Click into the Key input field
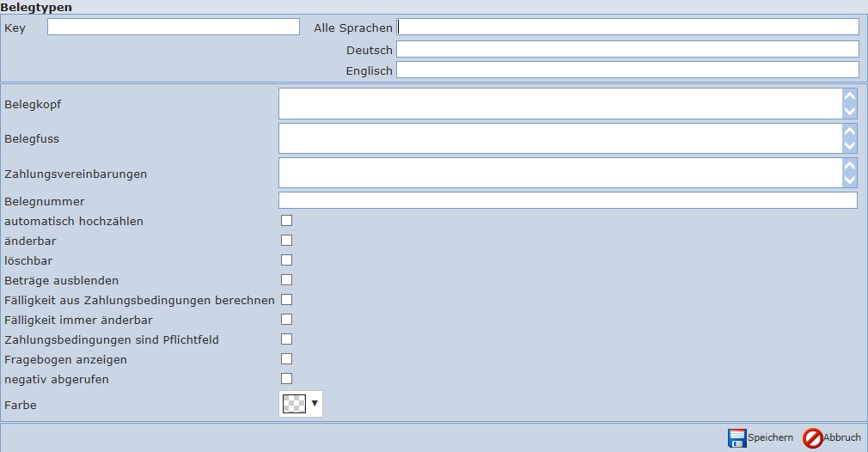This screenshot has width=868, height=452. coord(173,27)
